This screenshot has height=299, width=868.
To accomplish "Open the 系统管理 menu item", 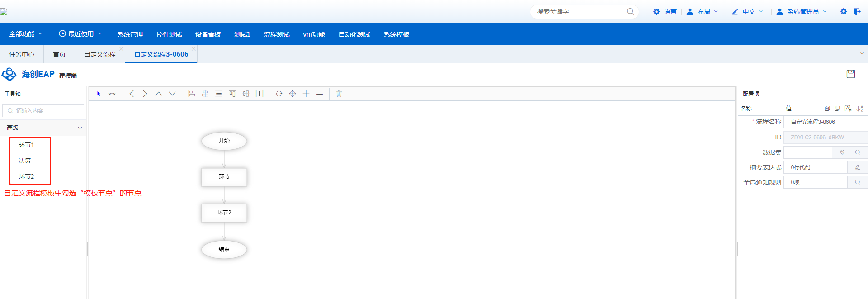I will click(130, 34).
